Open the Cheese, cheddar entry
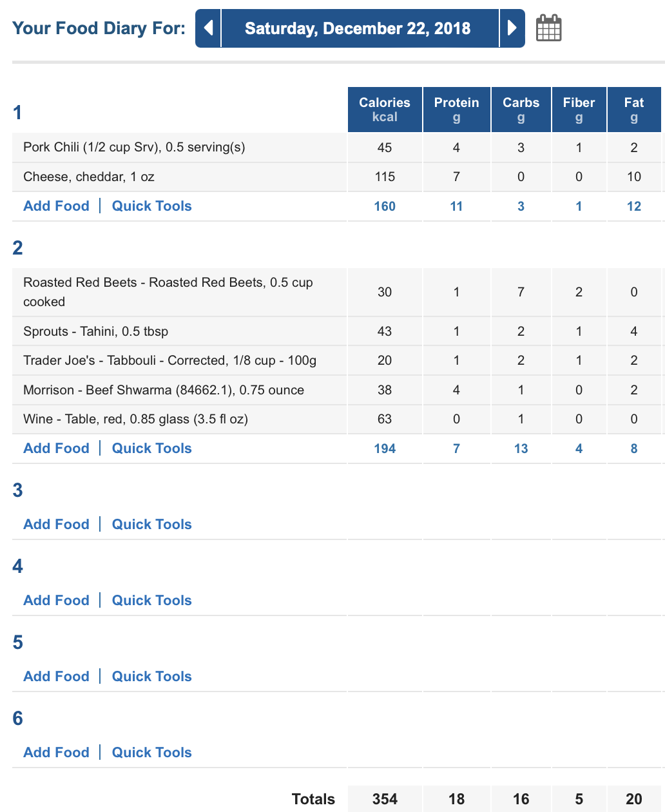 (x=89, y=177)
